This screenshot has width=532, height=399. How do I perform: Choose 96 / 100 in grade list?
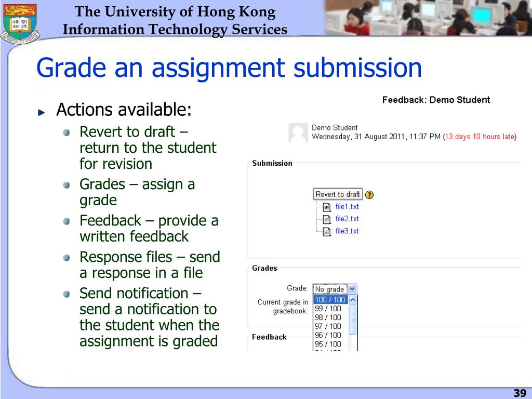330,335
